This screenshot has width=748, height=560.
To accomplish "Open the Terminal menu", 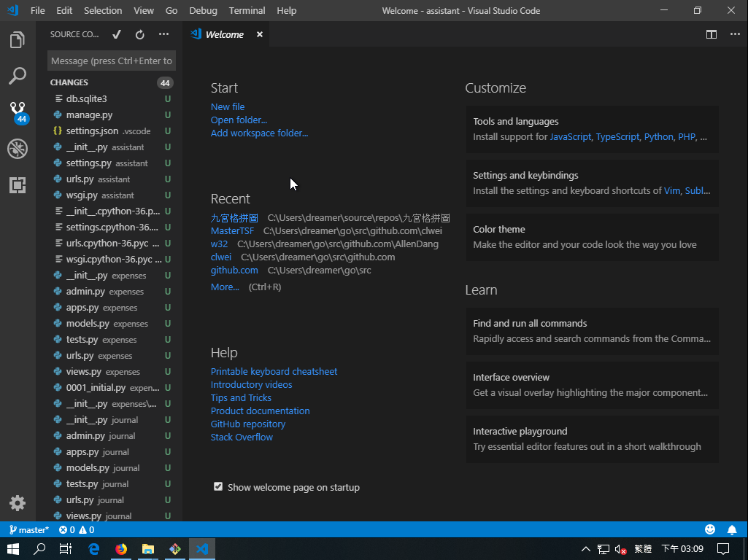I will [x=247, y=10].
